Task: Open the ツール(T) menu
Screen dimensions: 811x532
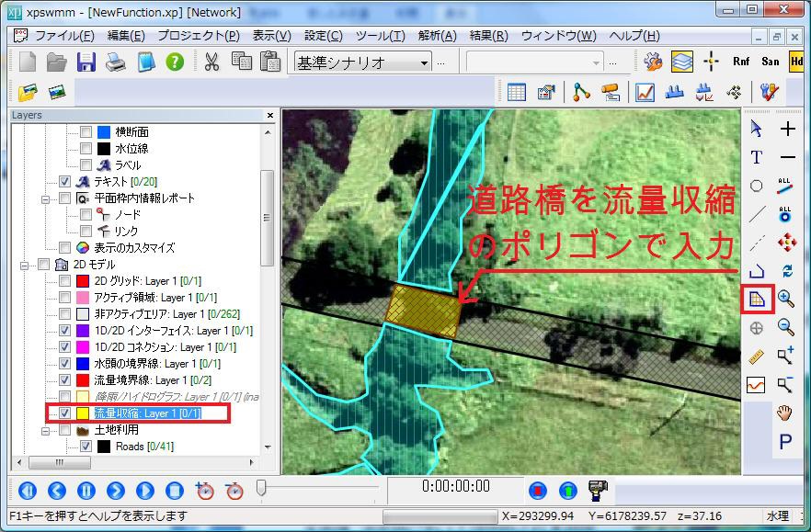Action: pos(380,36)
